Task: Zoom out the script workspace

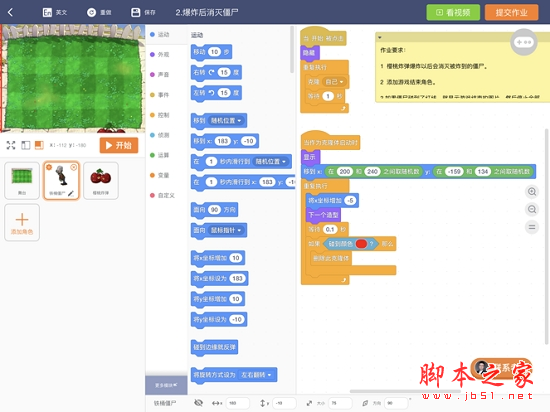Action: [x=532, y=209]
